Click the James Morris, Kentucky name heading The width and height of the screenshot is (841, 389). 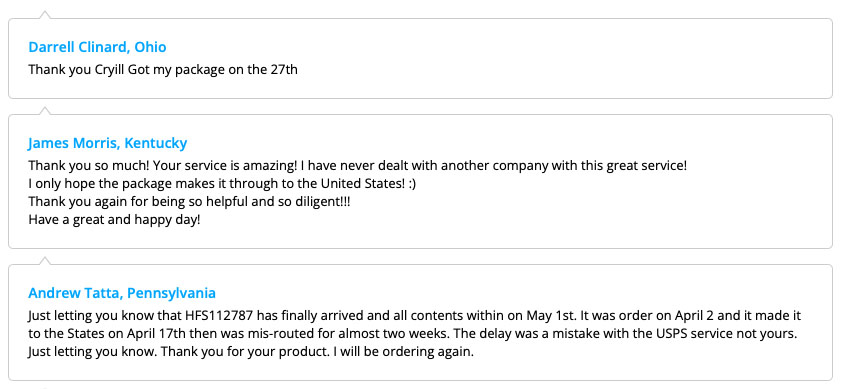click(107, 143)
